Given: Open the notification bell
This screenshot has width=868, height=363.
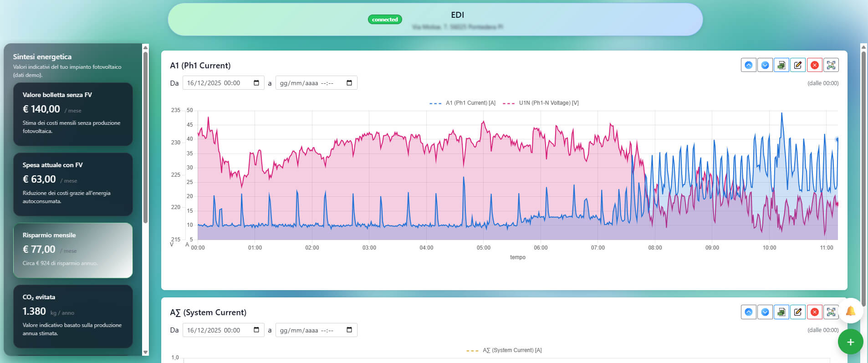Looking at the screenshot, I should (x=850, y=311).
